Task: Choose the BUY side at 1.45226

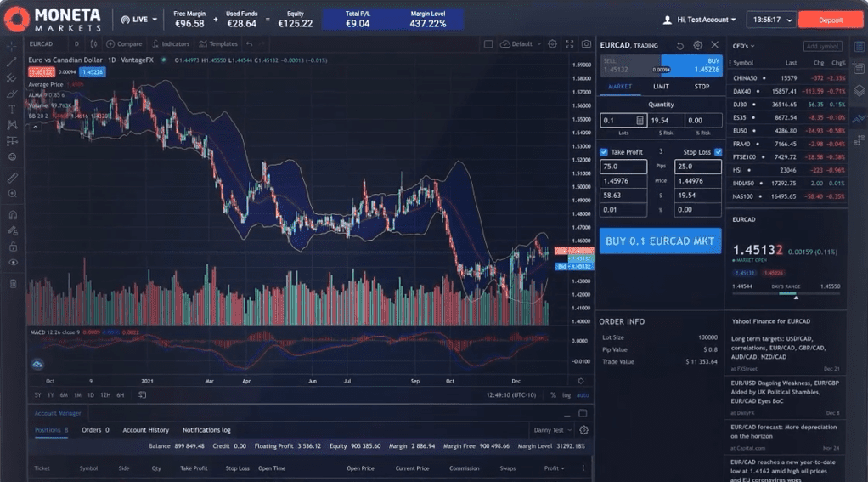Action: click(x=692, y=65)
